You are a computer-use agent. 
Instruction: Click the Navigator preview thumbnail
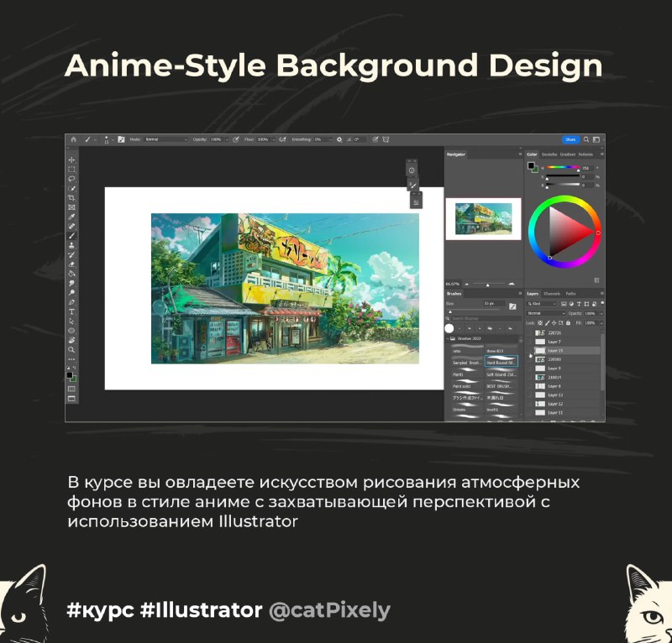[x=484, y=219]
